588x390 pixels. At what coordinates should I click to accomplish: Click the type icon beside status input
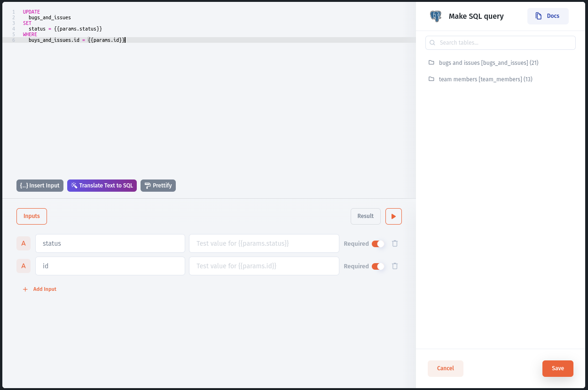click(24, 243)
